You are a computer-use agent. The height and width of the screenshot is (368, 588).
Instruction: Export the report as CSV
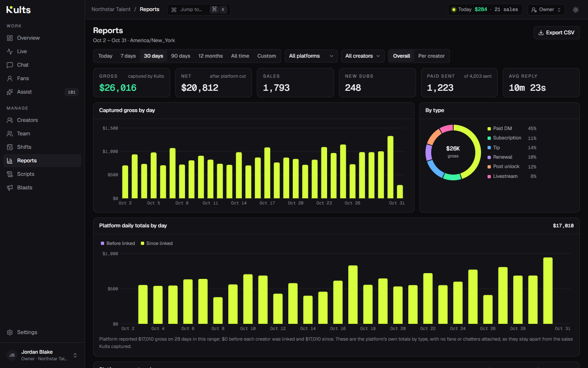coord(557,33)
